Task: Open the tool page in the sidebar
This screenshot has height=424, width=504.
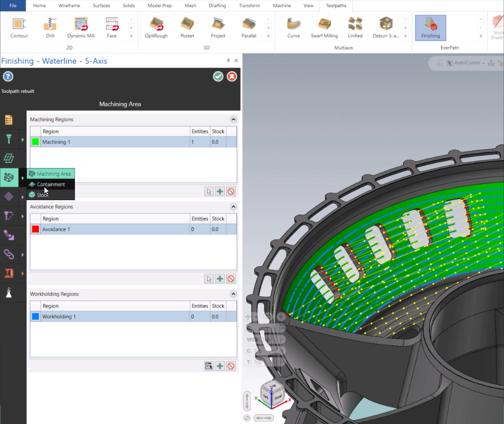Action: (x=9, y=139)
